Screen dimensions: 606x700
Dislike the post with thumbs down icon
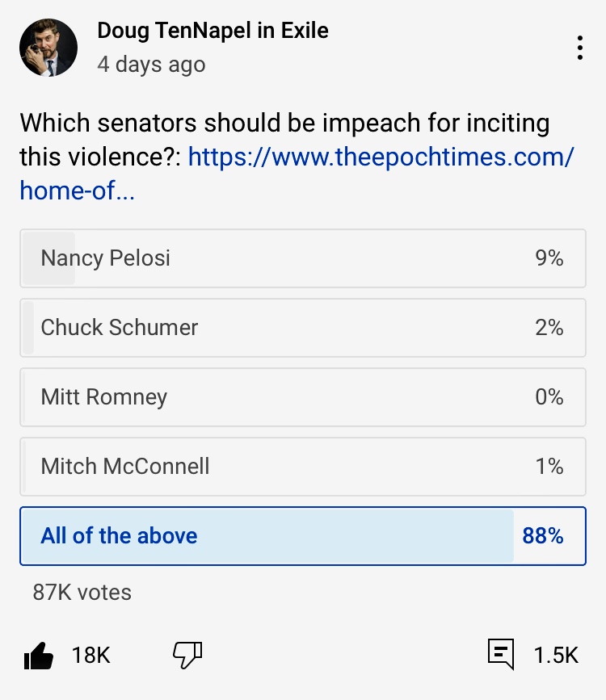[x=187, y=656]
